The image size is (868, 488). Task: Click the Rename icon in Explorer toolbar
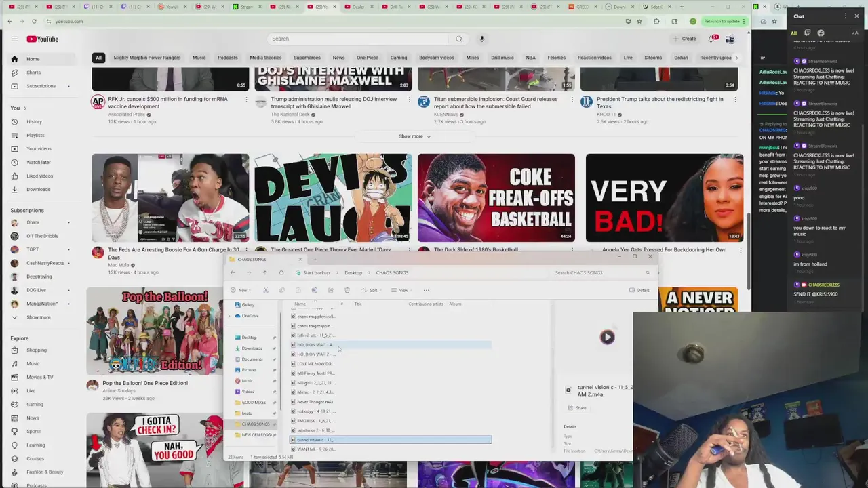(x=314, y=290)
